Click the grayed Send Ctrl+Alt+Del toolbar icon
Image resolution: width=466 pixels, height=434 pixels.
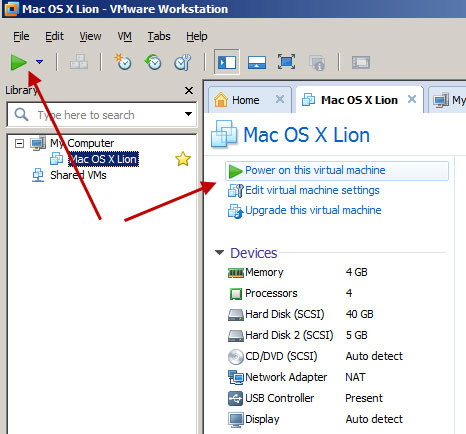coord(79,62)
